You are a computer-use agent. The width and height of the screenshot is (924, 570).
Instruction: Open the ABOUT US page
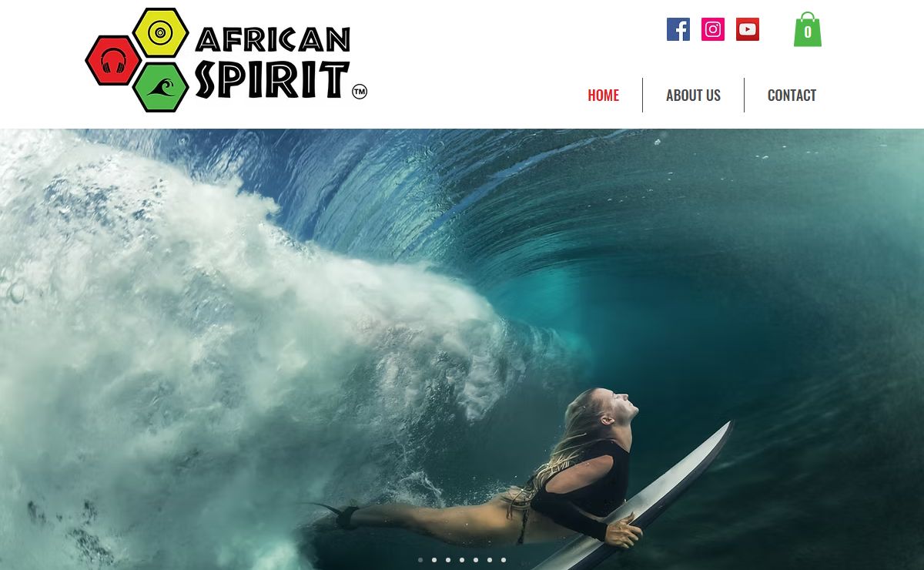(693, 95)
